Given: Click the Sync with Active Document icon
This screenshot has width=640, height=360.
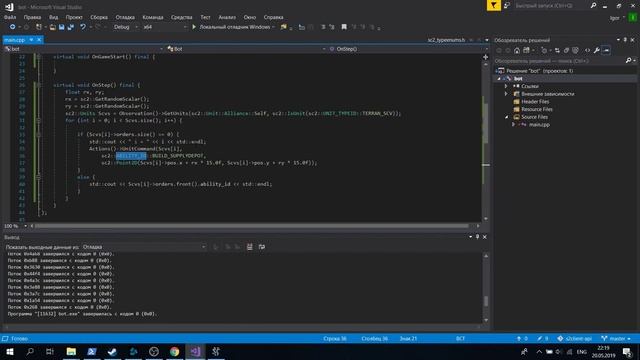Looking at the screenshot, I should point(557,51).
